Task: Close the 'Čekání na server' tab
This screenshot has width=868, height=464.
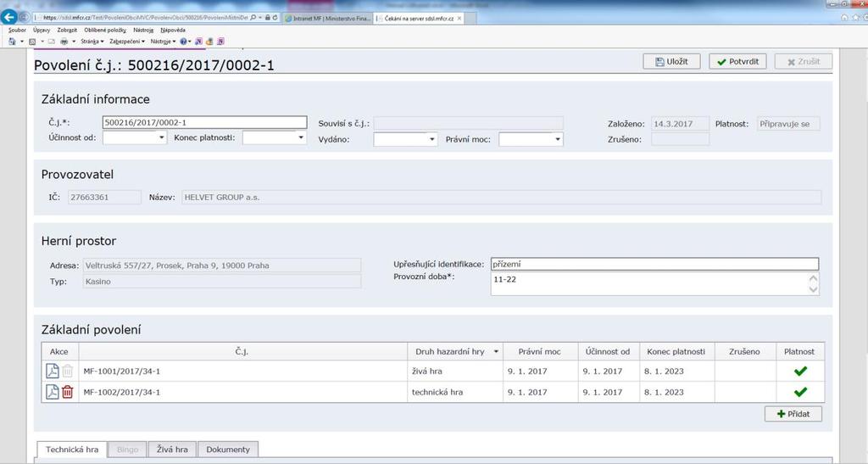Action: click(x=459, y=19)
